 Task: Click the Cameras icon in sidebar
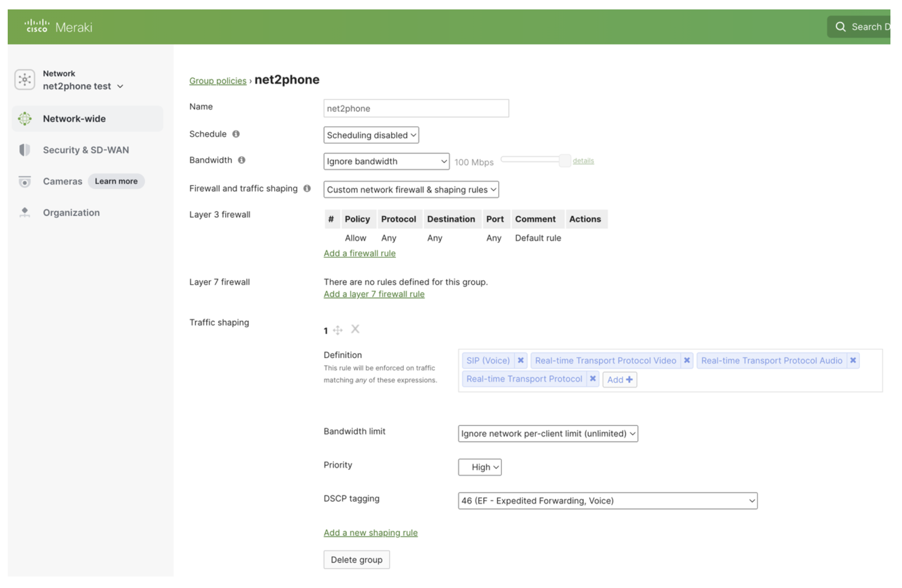click(25, 181)
